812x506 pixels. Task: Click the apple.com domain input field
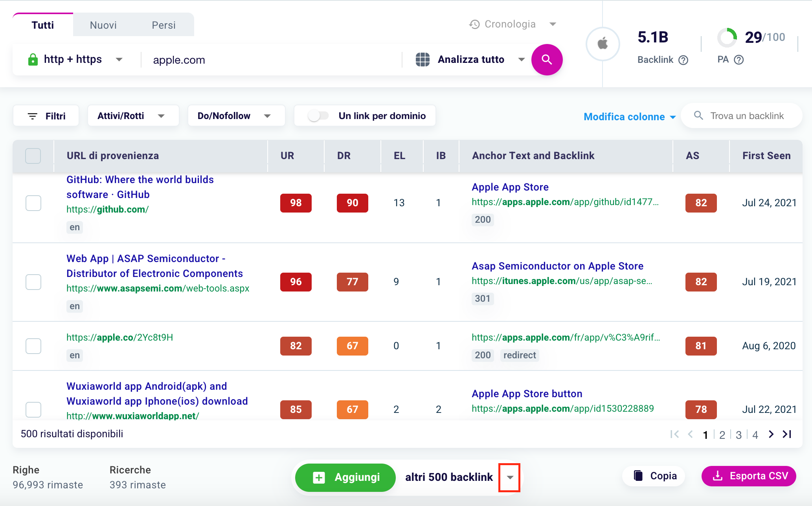271,60
